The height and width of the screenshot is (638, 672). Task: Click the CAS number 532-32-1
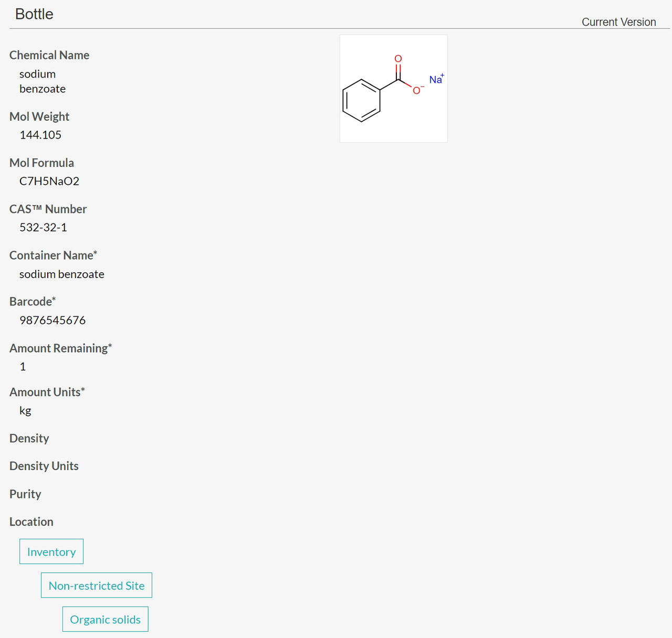pyautogui.click(x=43, y=227)
